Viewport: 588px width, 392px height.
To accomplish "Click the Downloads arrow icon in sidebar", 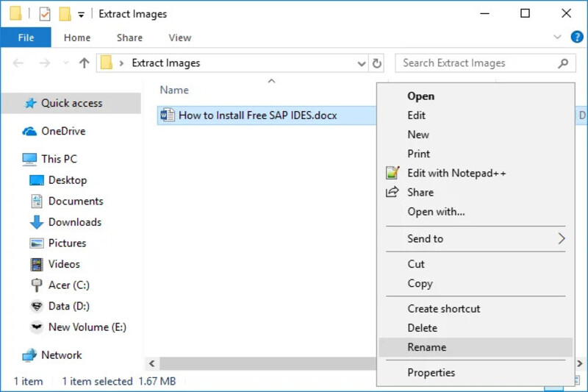I will tap(36, 222).
